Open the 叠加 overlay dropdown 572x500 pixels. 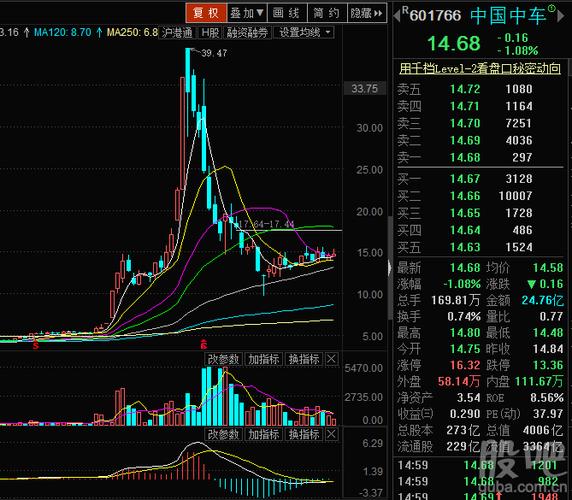click(x=247, y=13)
